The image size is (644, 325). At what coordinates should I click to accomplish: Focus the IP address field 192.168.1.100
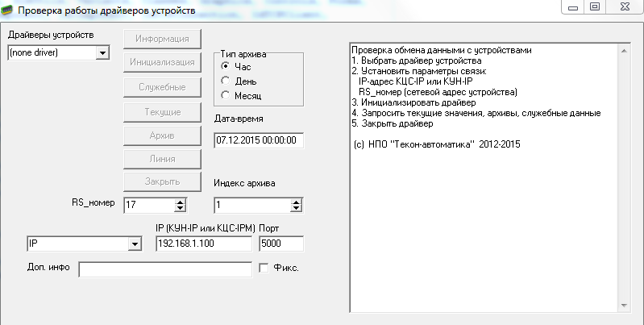point(204,244)
